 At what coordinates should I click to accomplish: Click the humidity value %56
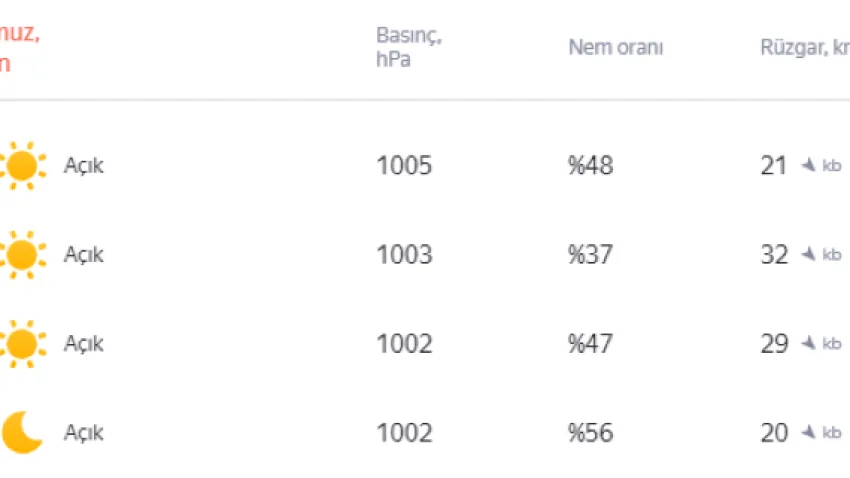590,433
